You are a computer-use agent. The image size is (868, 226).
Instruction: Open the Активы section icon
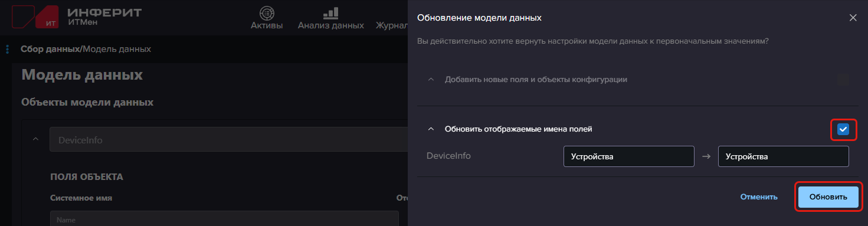coord(267,12)
